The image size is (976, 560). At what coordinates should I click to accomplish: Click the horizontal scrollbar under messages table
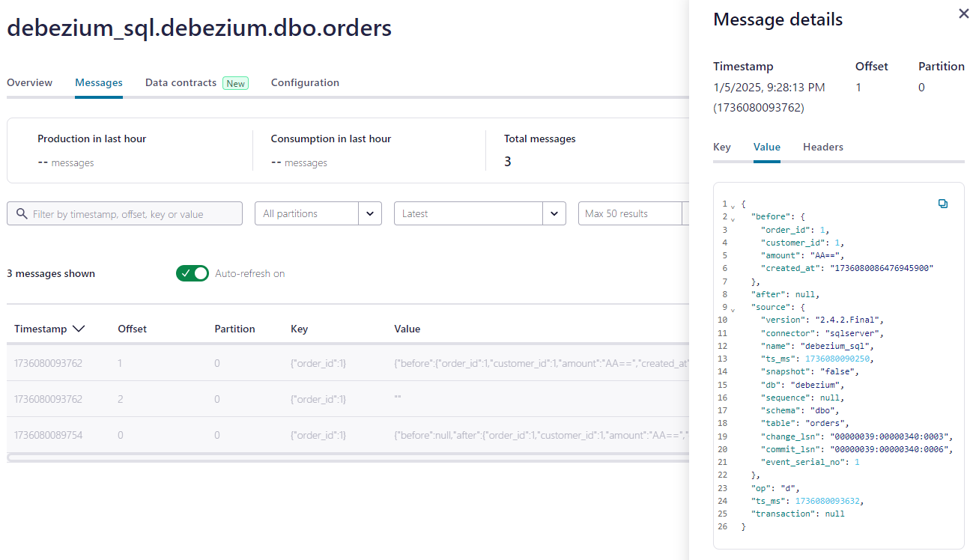pos(348,457)
